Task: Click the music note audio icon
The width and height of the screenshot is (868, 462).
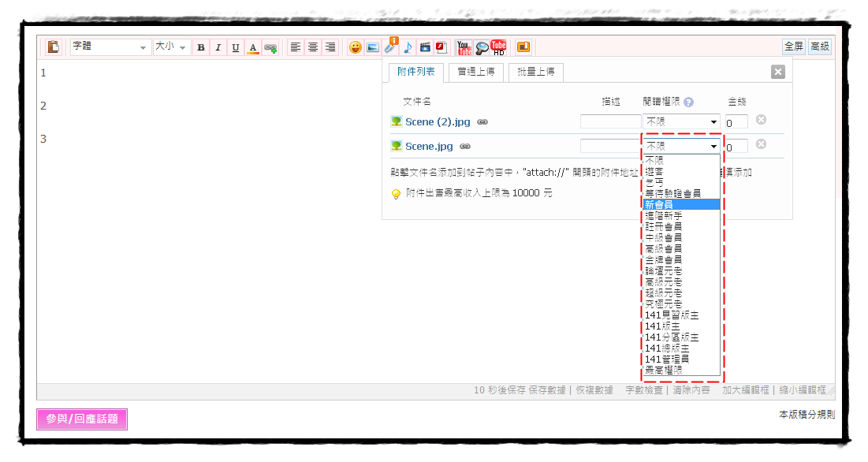Action: pyautogui.click(x=408, y=47)
